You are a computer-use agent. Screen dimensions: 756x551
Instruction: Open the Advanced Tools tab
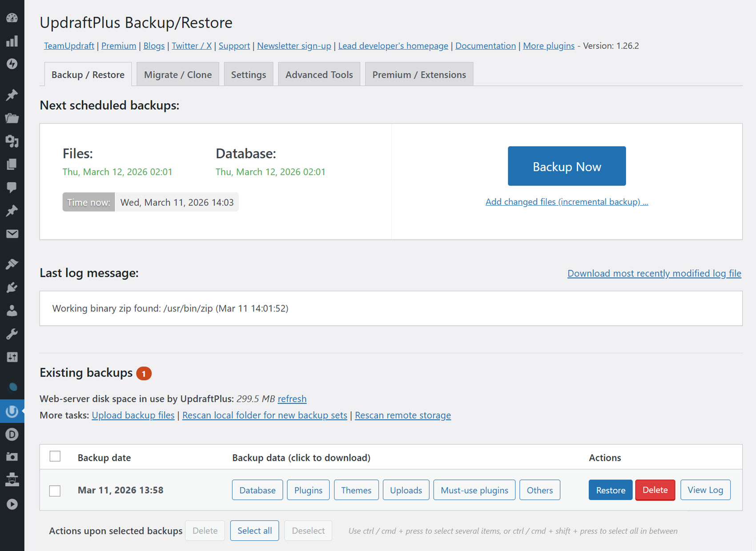coord(319,75)
